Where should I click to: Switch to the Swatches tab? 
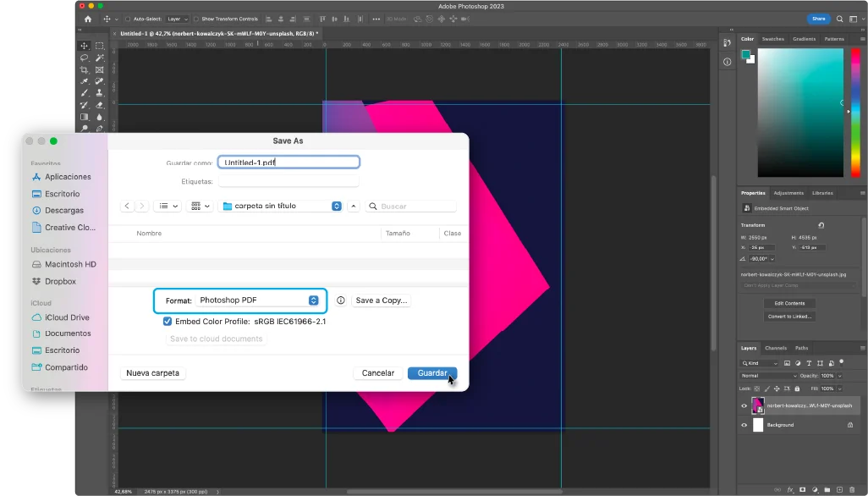point(772,39)
